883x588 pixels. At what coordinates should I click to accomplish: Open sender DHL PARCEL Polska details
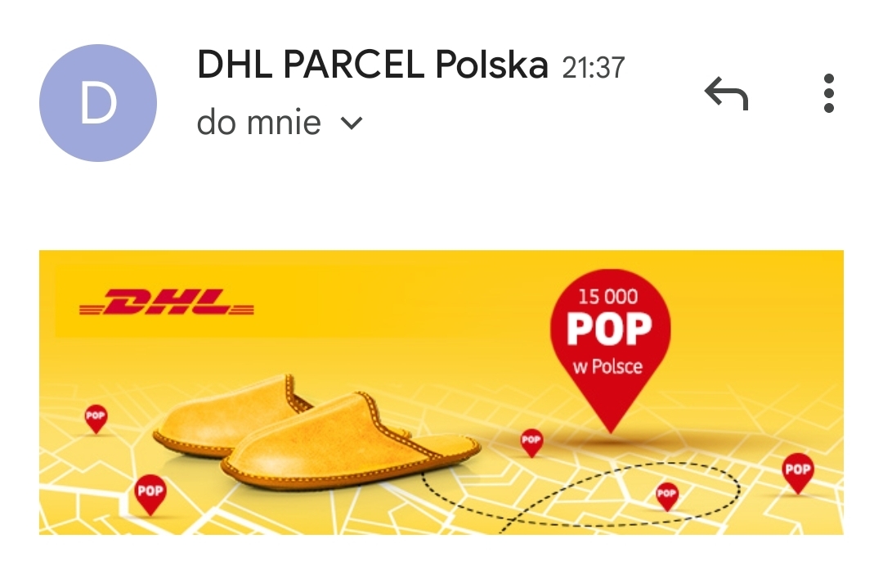(x=372, y=65)
